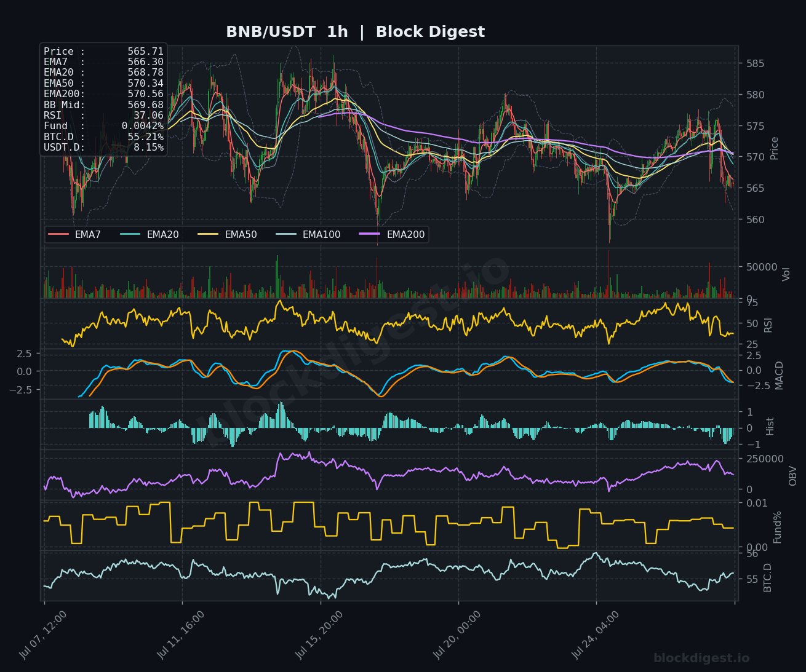Select the RSI value 37.06
The width and height of the screenshot is (806, 672).
click(149, 115)
